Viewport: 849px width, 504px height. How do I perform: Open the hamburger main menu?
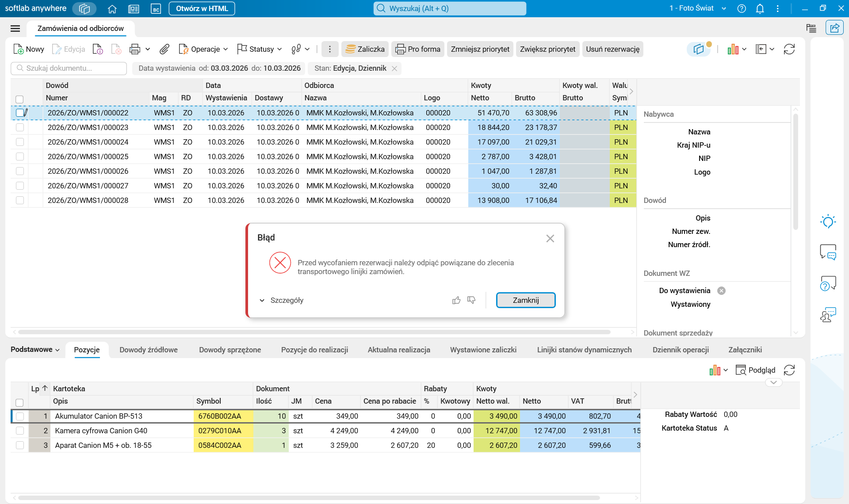tap(15, 28)
